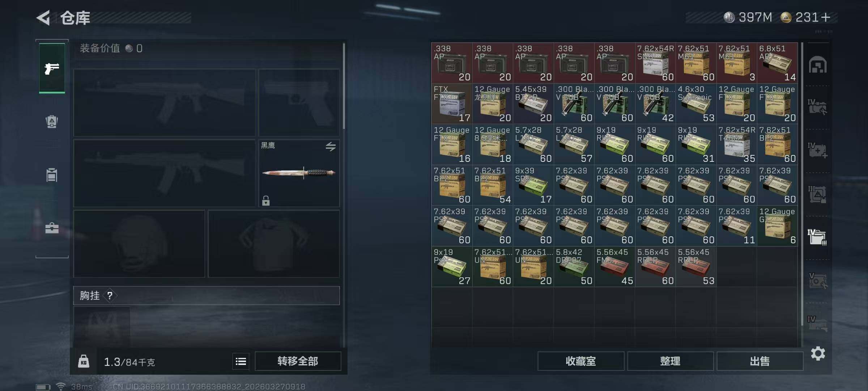This screenshot has width=868, height=391.
Task: Click the 整理 sort button
Action: (670, 361)
